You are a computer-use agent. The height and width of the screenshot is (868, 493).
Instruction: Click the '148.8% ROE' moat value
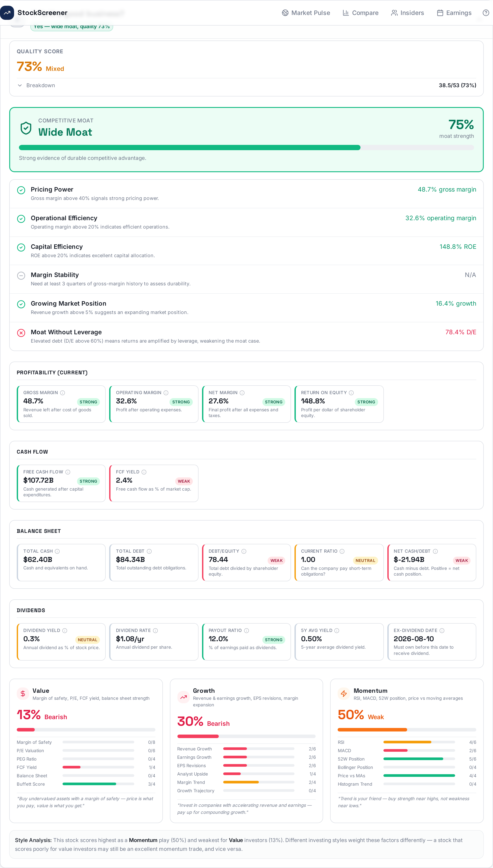point(458,247)
